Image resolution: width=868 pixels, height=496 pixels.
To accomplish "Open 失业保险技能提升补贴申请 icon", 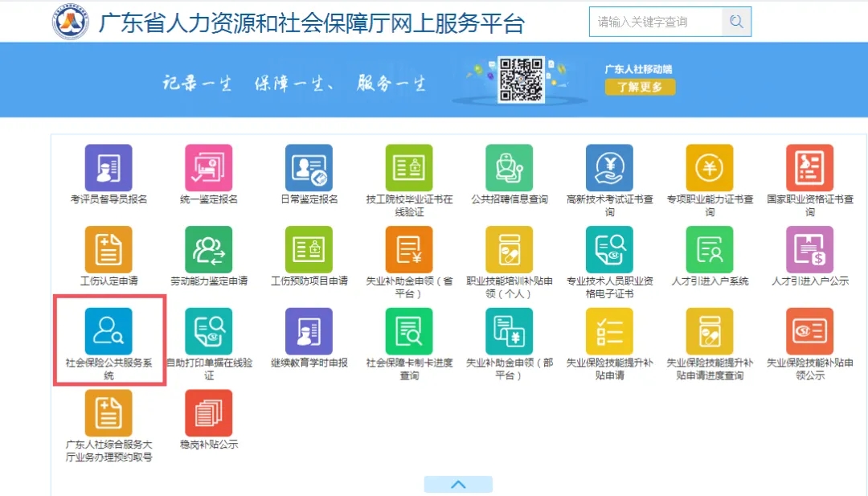I will (x=609, y=331).
